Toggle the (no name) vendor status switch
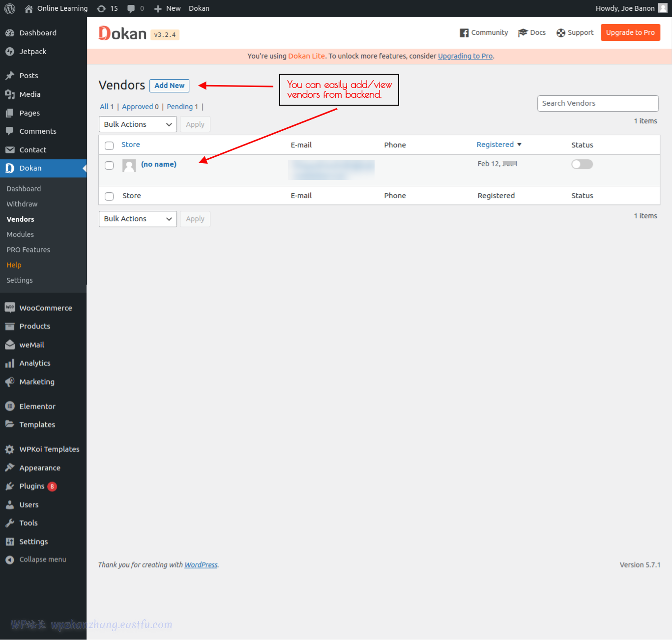 582,164
